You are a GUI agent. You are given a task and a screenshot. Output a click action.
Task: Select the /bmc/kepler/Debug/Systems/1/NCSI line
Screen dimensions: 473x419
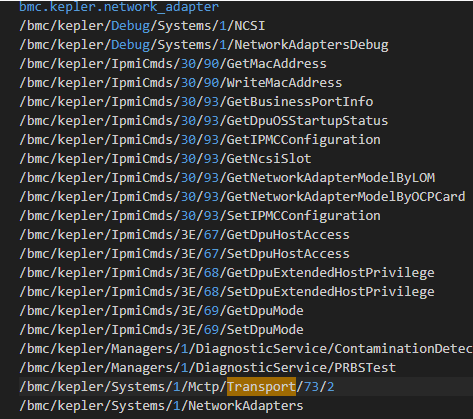coord(142,26)
